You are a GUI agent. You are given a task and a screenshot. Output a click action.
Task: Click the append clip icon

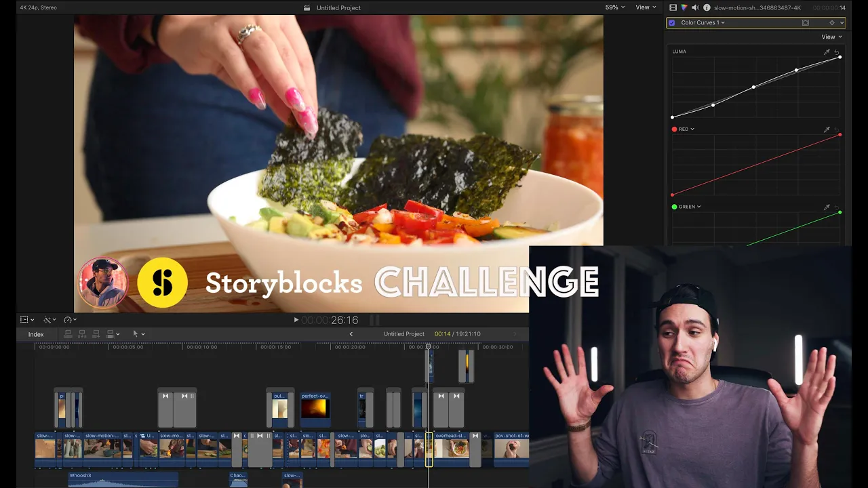[96, 333]
